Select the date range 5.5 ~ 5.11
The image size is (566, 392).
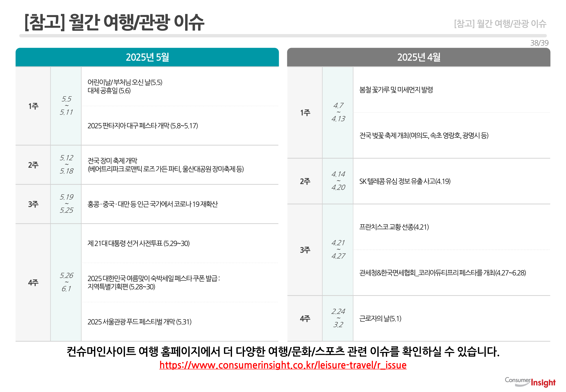tap(66, 106)
